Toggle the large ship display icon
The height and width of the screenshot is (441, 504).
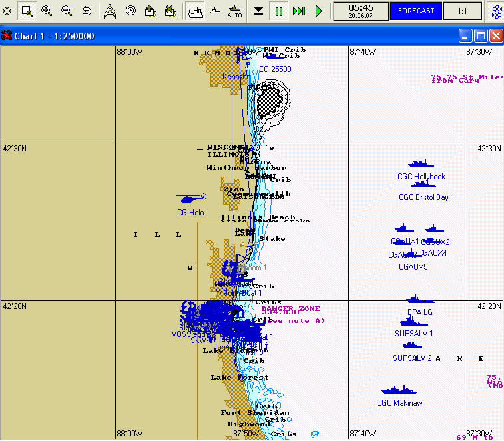196,11
